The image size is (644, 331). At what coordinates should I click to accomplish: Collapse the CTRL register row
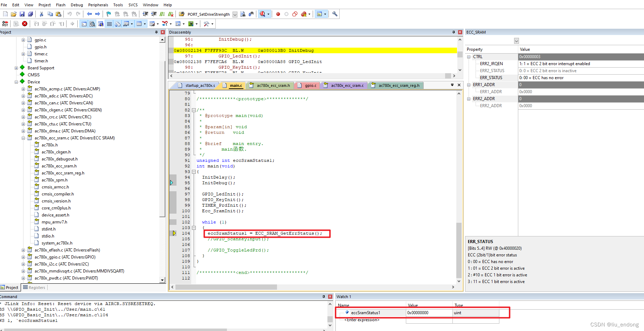[x=469, y=57]
